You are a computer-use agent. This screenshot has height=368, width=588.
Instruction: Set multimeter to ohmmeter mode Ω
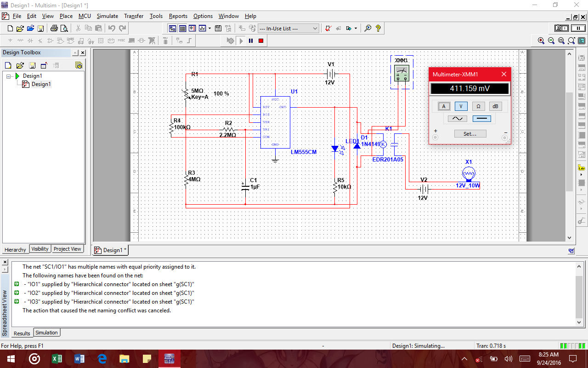pyautogui.click(x=478, y=106)
